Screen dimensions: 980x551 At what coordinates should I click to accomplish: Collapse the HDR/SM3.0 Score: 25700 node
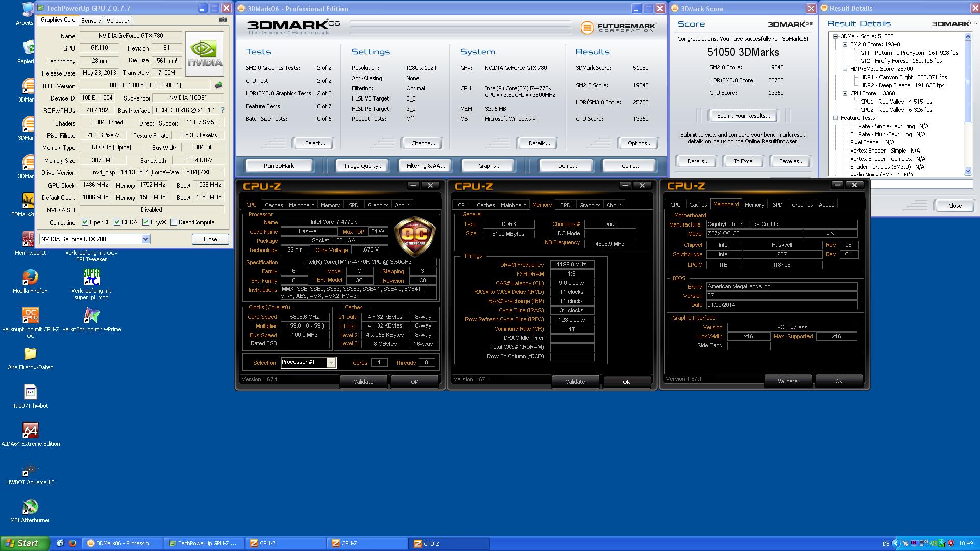click(845, 69)
